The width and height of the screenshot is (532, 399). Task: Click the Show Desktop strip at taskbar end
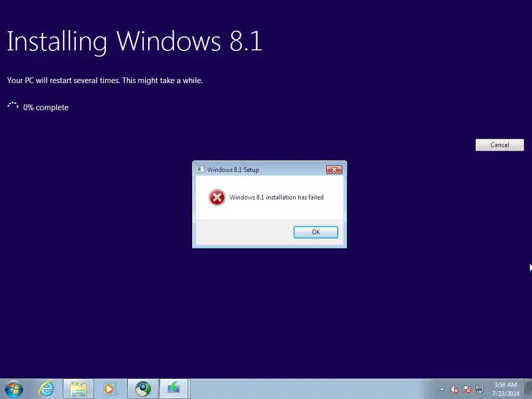528,389
